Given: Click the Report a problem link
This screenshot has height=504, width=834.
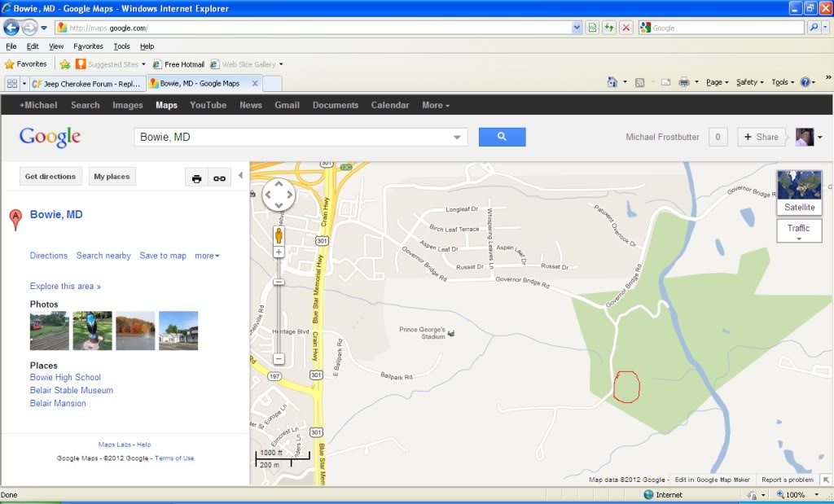Looking at the screenshot, I should coord(788,480).
